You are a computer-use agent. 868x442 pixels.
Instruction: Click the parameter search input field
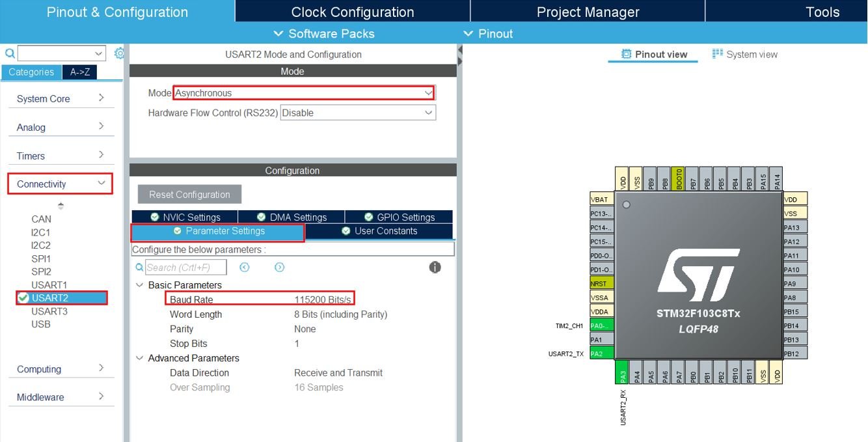tap(185, 268)
